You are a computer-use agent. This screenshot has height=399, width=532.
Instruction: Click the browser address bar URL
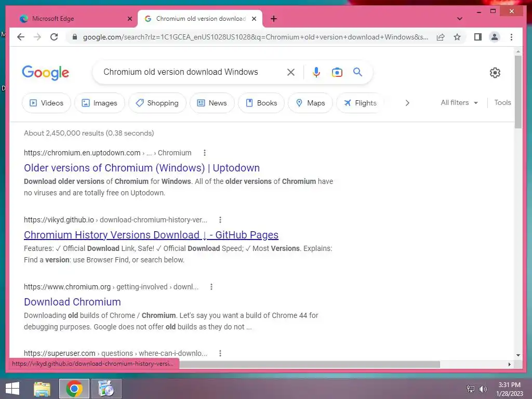point(255,37)
